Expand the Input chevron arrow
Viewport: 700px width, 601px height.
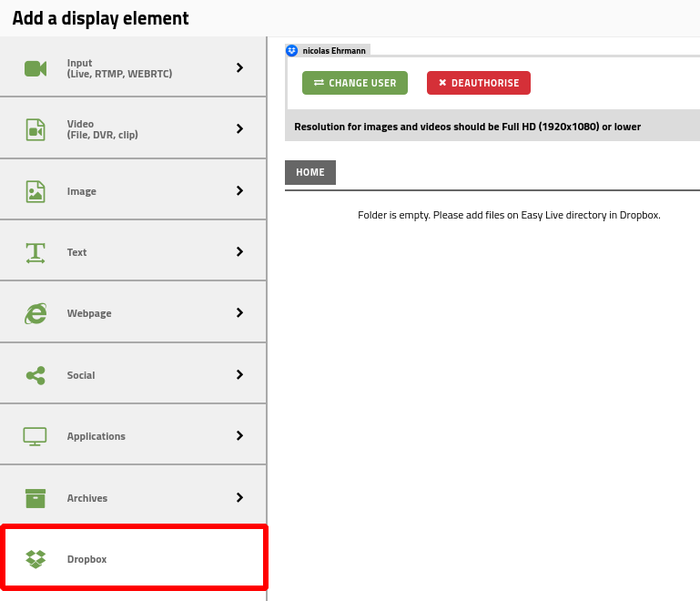(x=239, y=67)
